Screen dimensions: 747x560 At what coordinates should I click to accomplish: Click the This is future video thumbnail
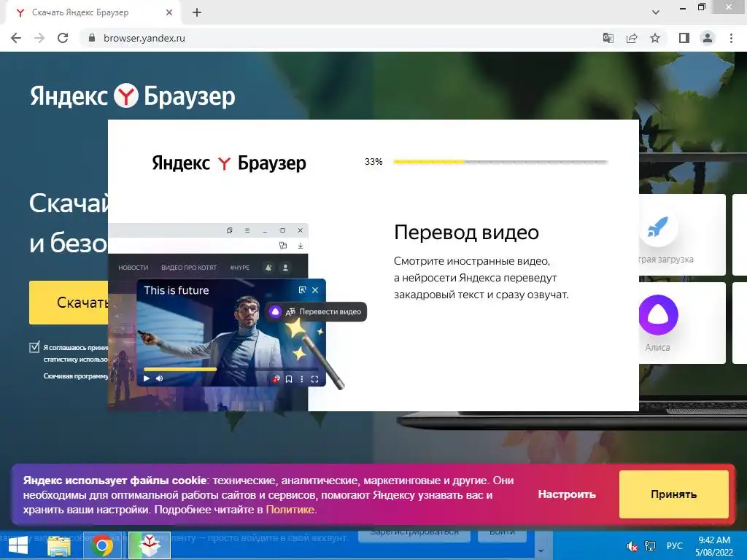click(231, 332)
